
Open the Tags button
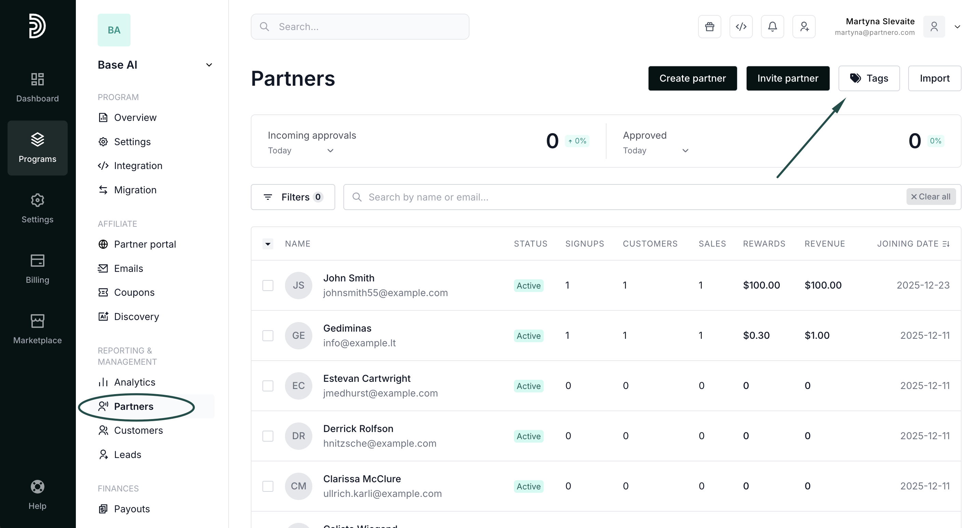(869, 78)
